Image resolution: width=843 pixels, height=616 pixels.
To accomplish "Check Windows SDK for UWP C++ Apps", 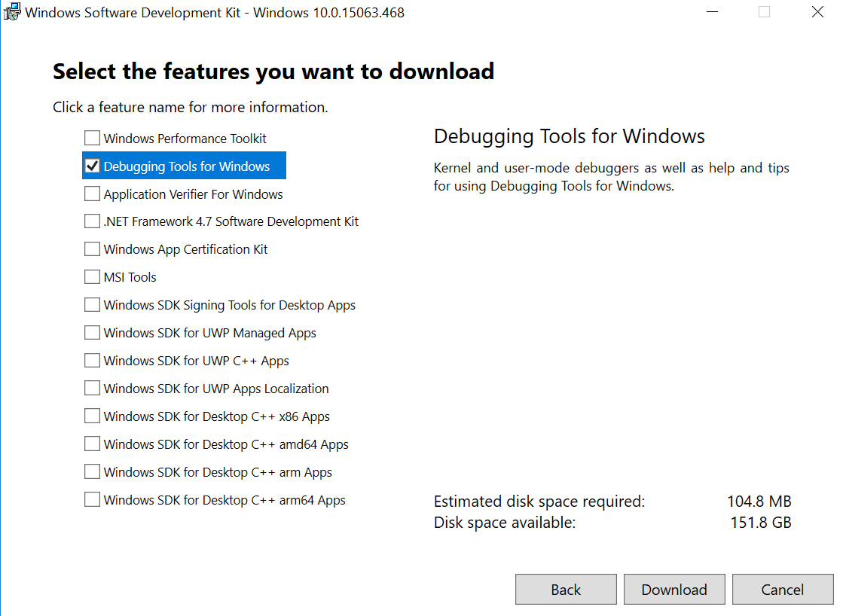I will (x=92, y=360).
